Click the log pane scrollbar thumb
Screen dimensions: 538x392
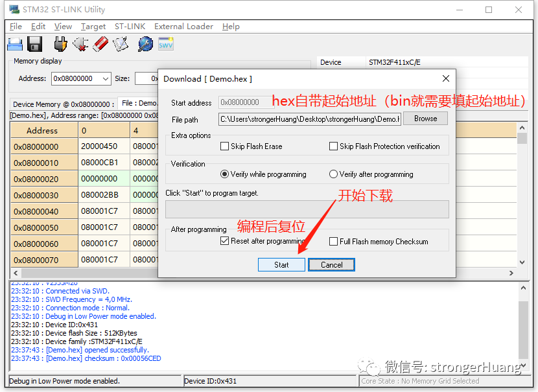coord(523,330)
